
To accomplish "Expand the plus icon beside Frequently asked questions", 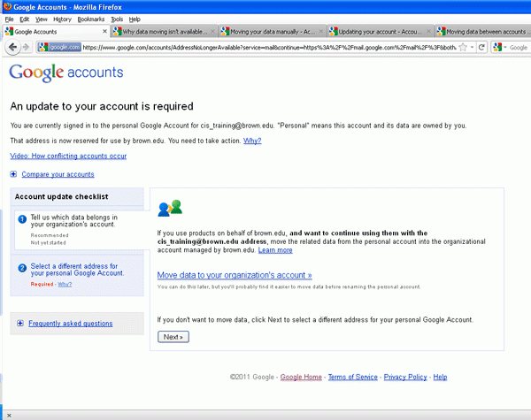I will (x=20, y=324).
